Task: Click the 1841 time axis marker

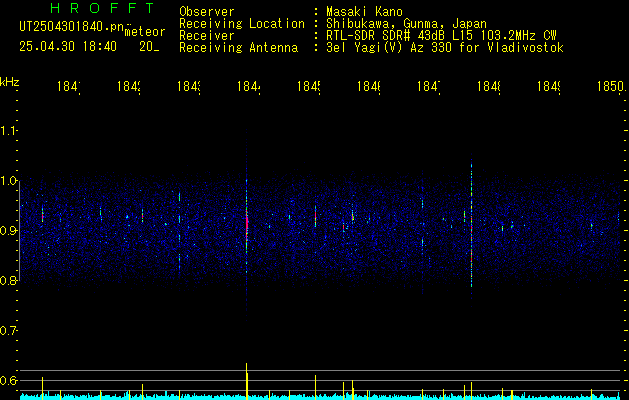Action: (69, 86)
